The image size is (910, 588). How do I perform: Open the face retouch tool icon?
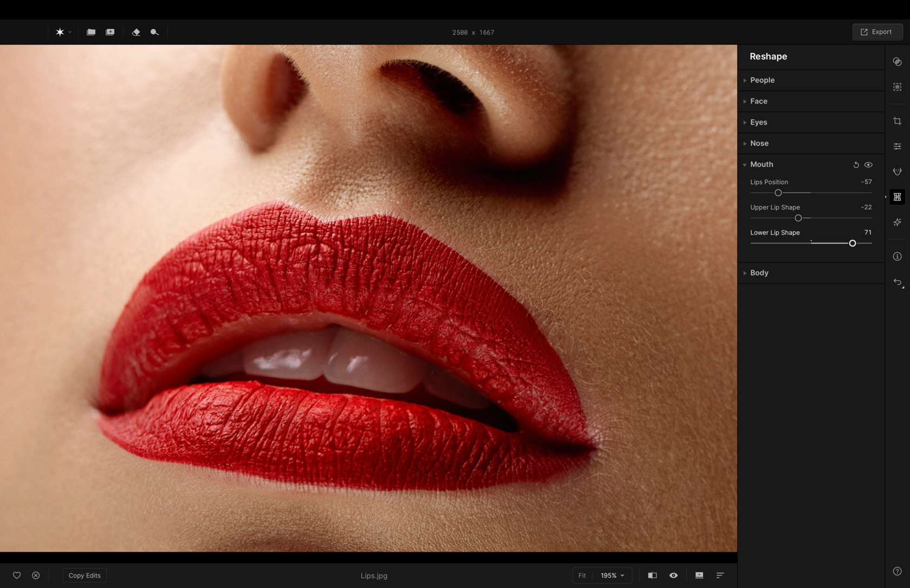click(x=897, y=172)
